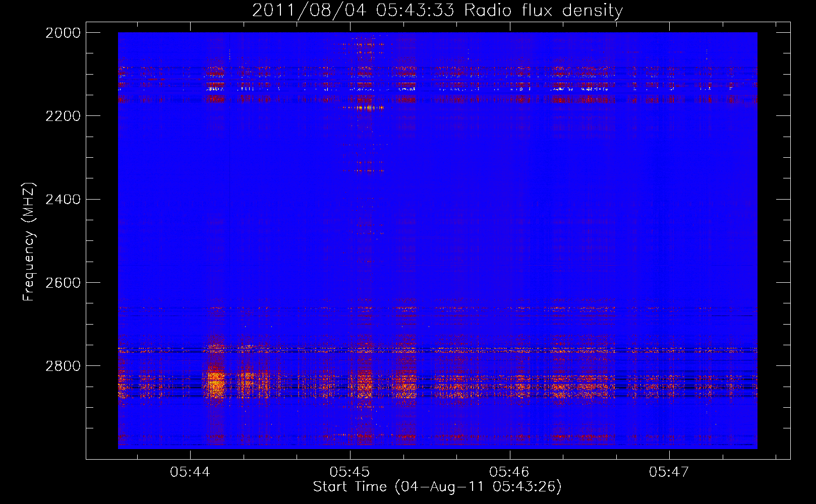
Task: Click the 2400 frequency tick label
Action: click(63, 200)
